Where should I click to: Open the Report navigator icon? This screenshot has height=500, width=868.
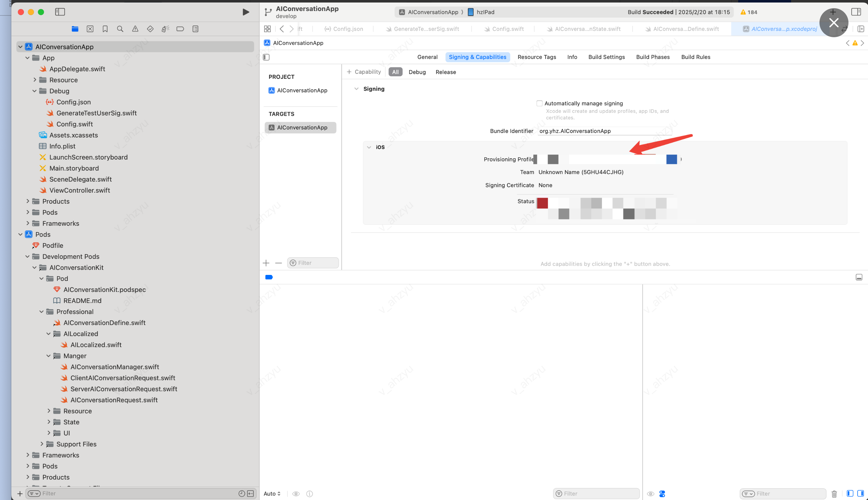[195, 29]
